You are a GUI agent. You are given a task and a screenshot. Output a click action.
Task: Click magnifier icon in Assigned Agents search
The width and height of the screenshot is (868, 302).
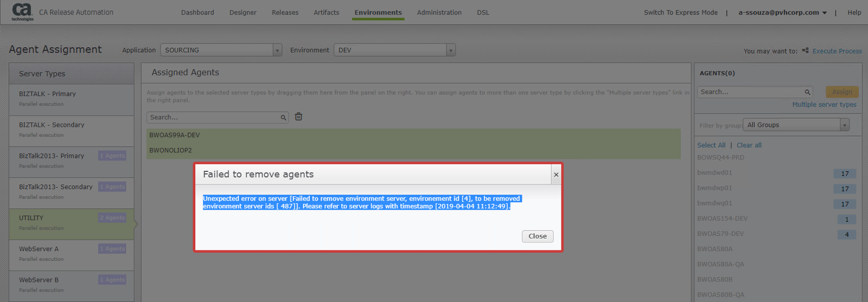pos(283,118)
